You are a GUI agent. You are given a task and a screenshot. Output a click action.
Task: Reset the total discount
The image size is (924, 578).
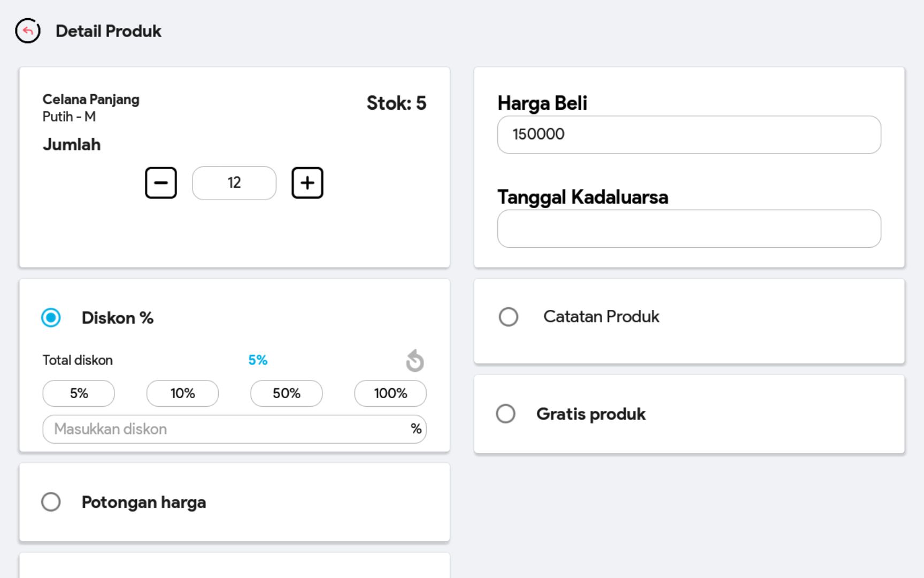coord(415,361)
